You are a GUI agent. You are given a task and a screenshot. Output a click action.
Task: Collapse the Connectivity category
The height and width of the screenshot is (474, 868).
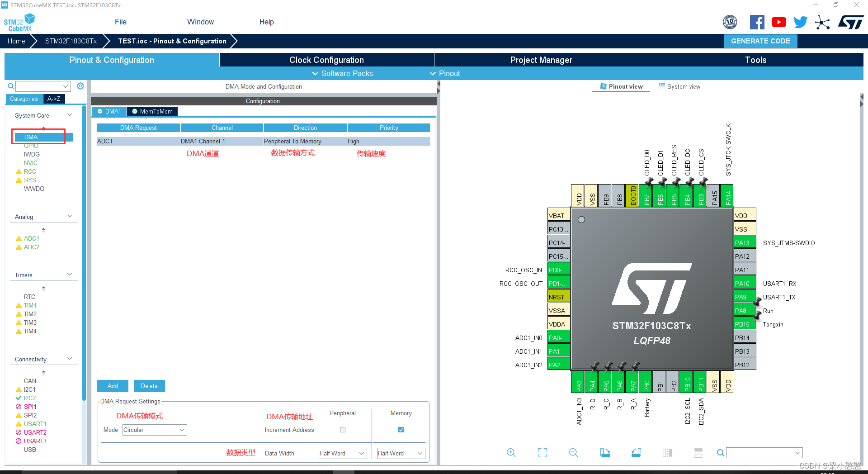(70, 359)
